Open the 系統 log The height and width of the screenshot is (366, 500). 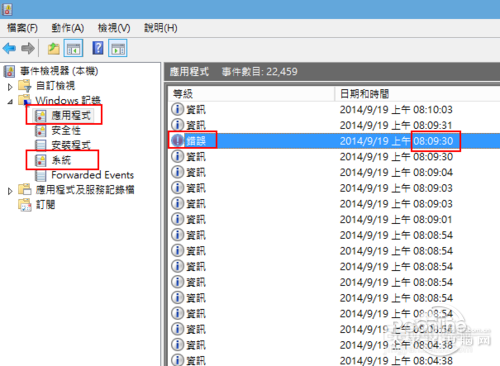(x=61, y=160)
